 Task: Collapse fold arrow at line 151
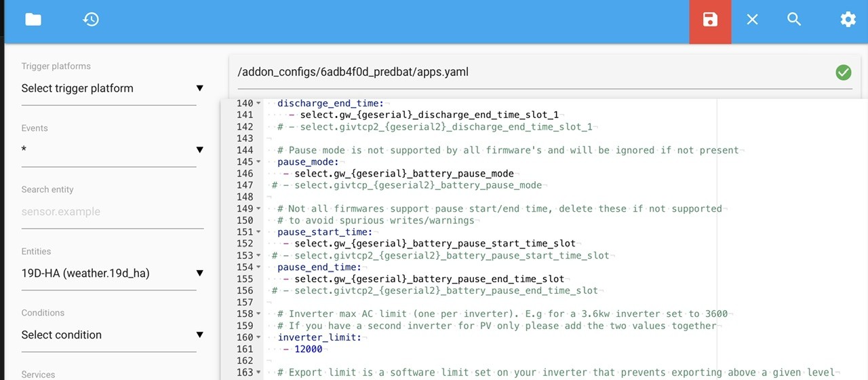tap(258, 232)
